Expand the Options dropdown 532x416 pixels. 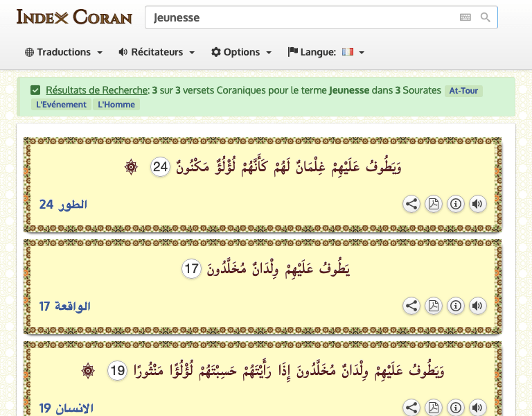[x=241, y=52]
